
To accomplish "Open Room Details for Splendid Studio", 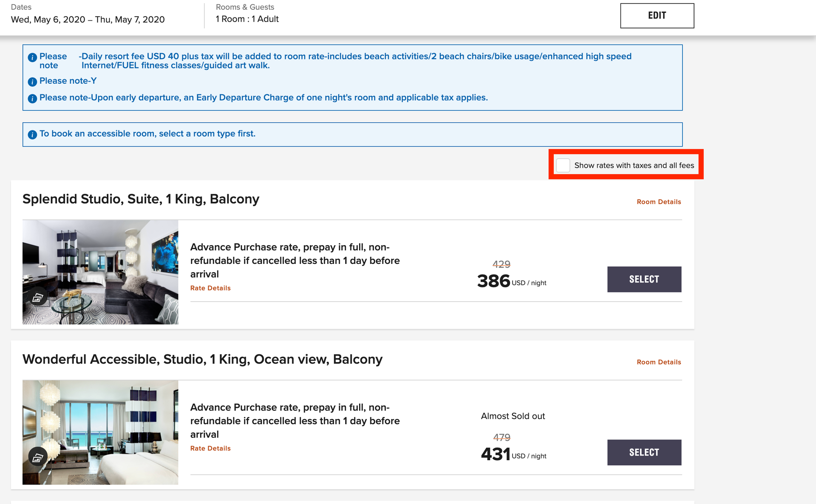I will [x=658, y=202].
